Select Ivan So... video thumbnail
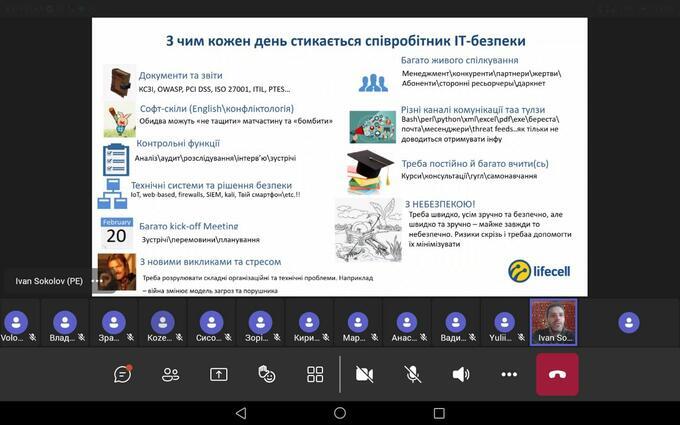 (x=553, y=322)
